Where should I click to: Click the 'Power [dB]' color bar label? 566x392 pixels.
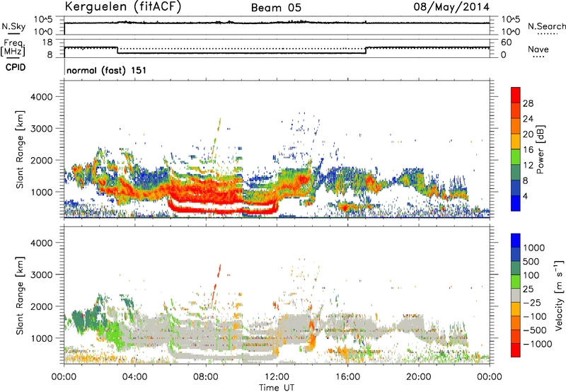coord(541,149)
